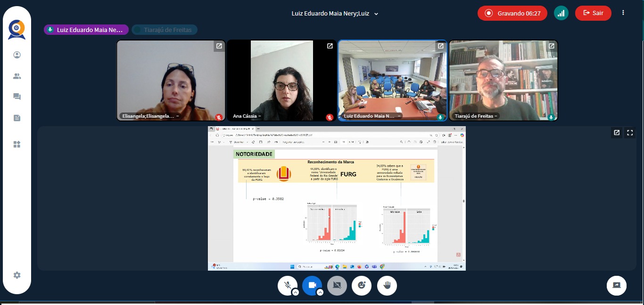Expand audio device options chevron

click(x=296, y=292)
